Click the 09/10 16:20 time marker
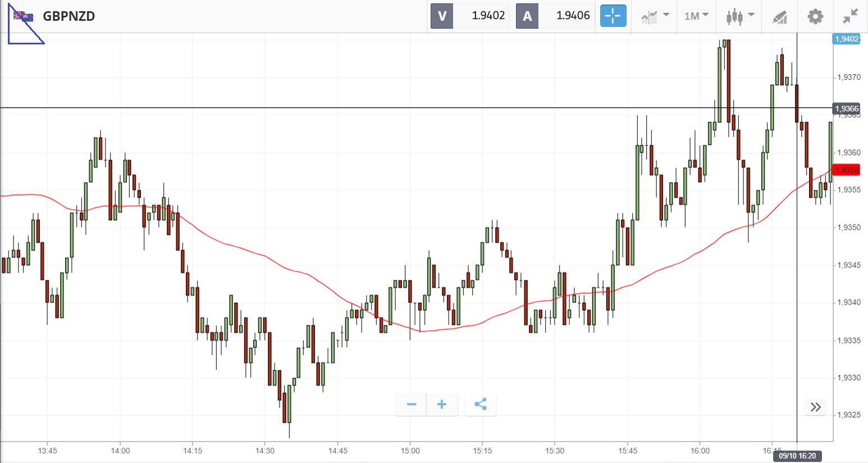868x463 pixels. [797, 456]
